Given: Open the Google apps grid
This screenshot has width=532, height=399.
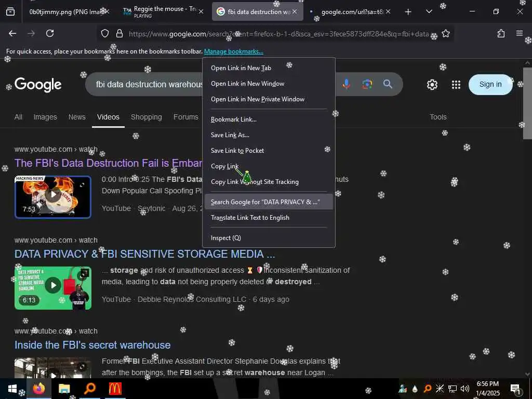Looking at the screenshot, I should (x=456, y=85).
